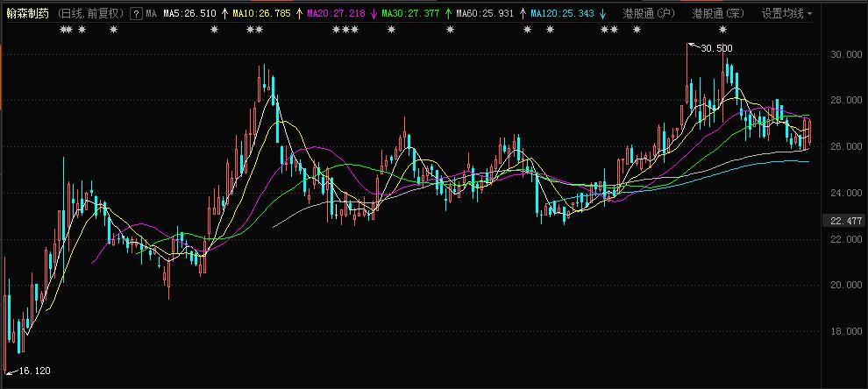Click the 16.120 low price marker

[x=34, y=371]
